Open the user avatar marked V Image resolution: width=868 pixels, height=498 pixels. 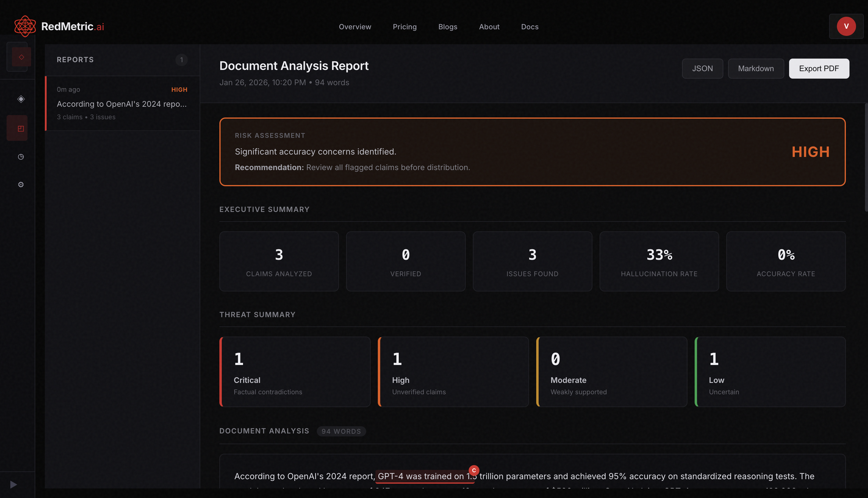(x=846, y=26)
